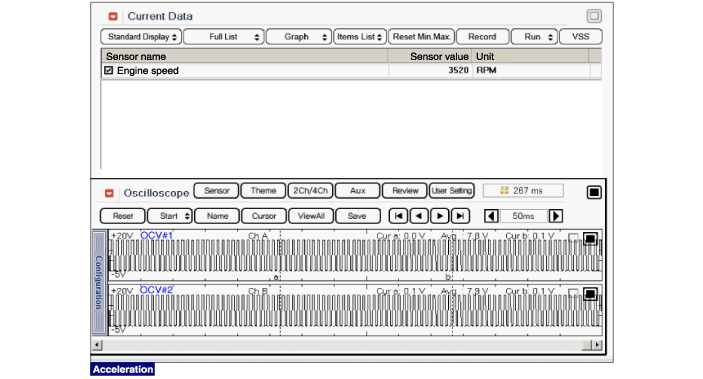Image resolution: width=703 pixels, height=379 pixels.
Task: Click the ViewAll button
Action: [x=311, y=216]
